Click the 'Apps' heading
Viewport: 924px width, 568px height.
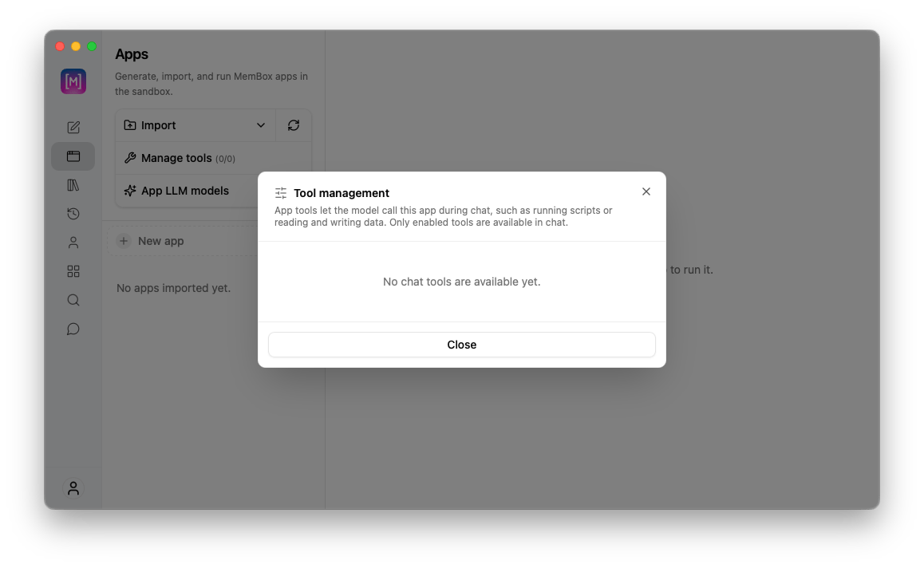[132, 53]
